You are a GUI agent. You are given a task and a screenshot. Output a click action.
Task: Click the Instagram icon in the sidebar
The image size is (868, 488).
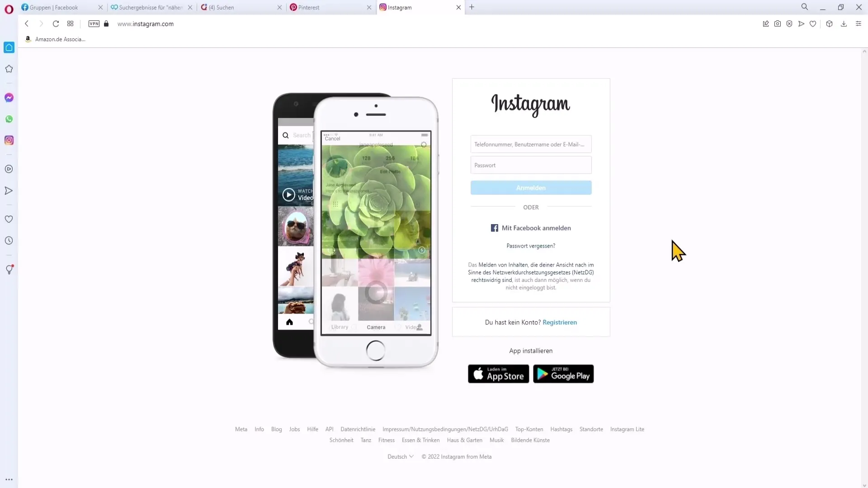[x=9, y=141]
